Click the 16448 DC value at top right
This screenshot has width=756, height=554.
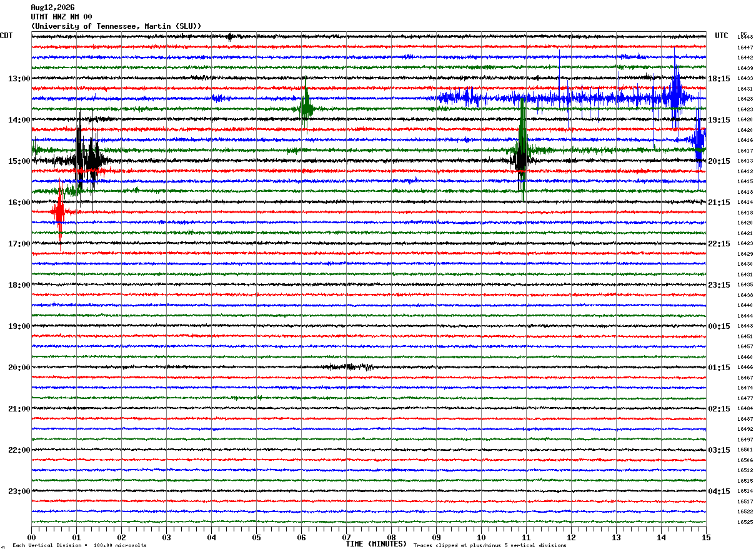[x=745, y=38]
